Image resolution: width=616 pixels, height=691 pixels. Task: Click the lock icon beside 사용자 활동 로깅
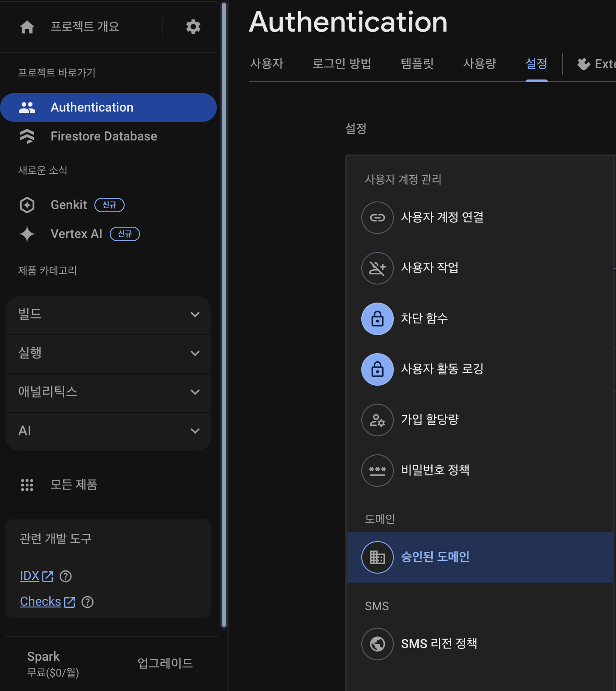pyautogui.click(x=378, y=369)
